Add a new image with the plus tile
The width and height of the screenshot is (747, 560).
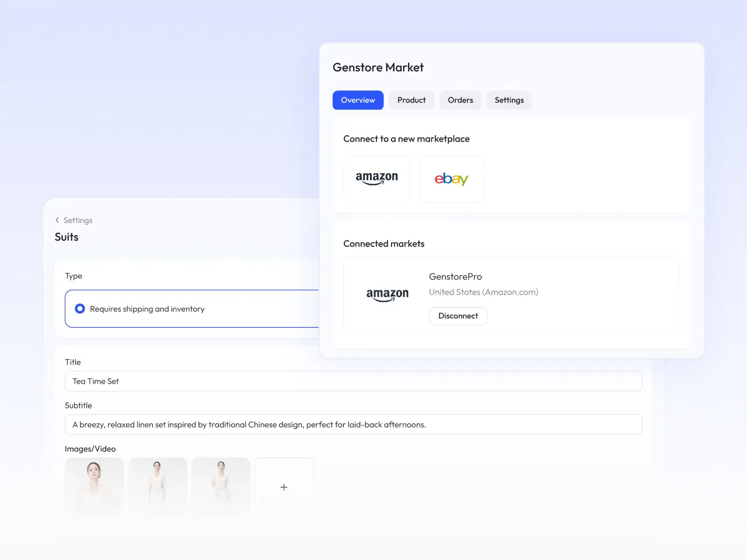pyautogui.click(x=284, y=487)
